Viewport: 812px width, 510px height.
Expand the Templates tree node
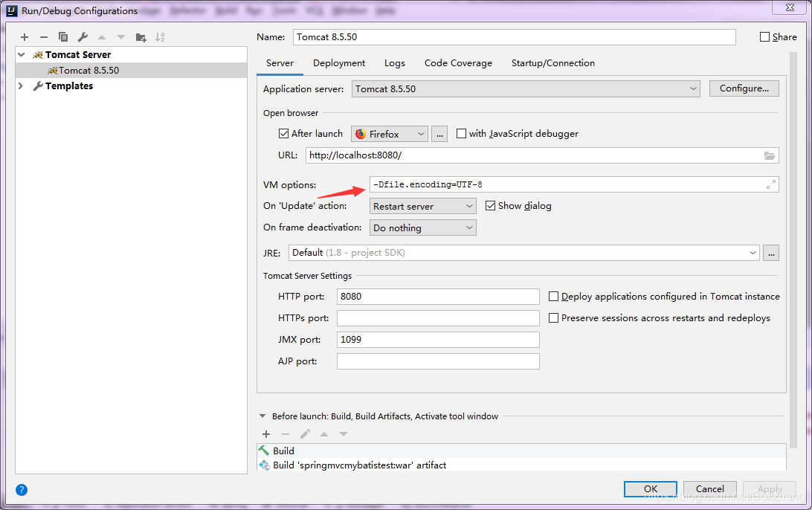click(21, 86)
